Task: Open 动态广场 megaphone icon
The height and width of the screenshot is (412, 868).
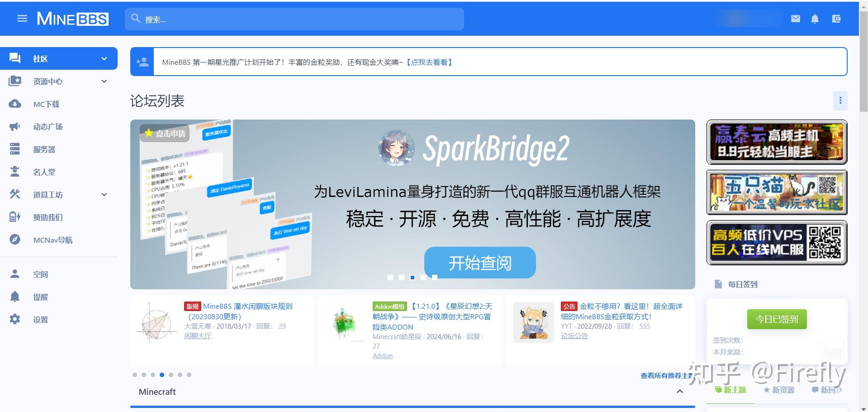Action: click(x=15, y=126)
